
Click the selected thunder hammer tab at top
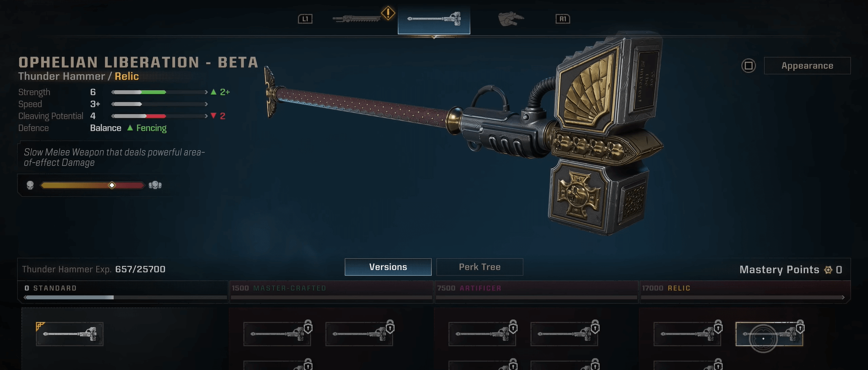coord(434,19)
